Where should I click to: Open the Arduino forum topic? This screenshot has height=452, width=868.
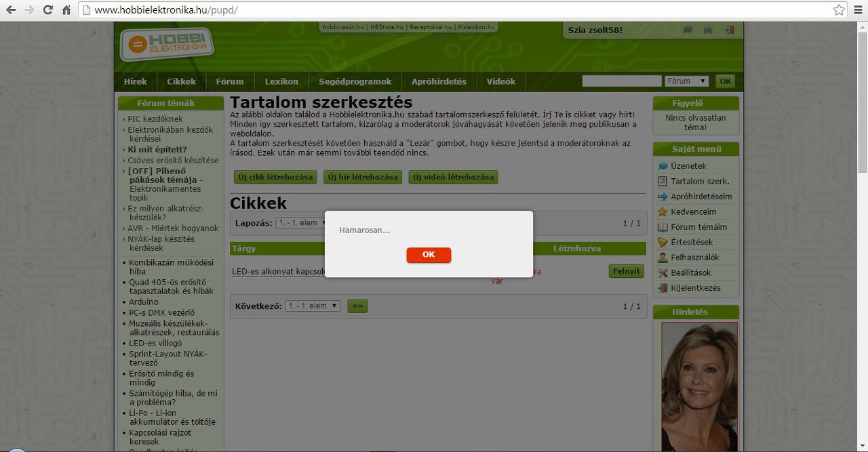tap(144, 302)
